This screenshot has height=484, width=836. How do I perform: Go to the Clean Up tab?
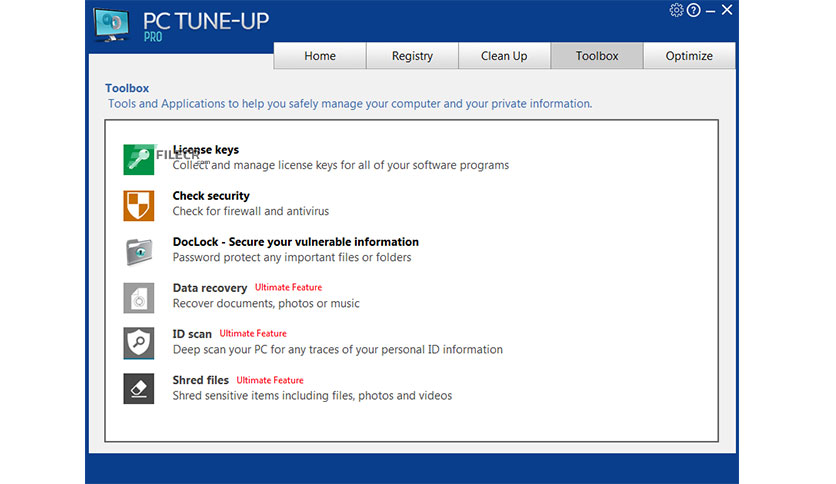504,56
